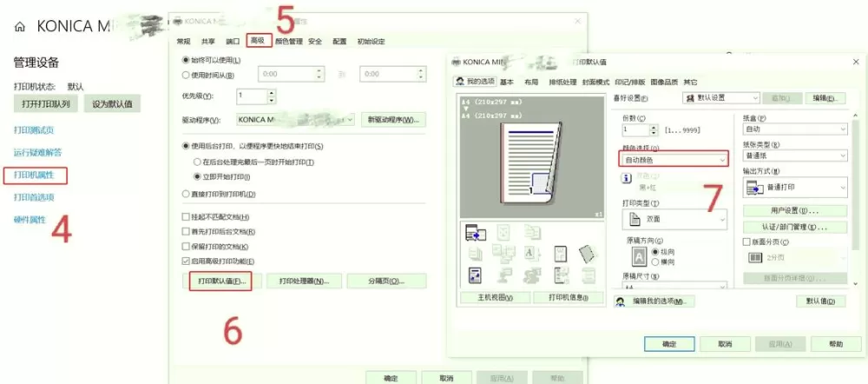Tick 挂起不匹配文档 checkbox
Screen dimensions: 868x384
click(186, 216)
